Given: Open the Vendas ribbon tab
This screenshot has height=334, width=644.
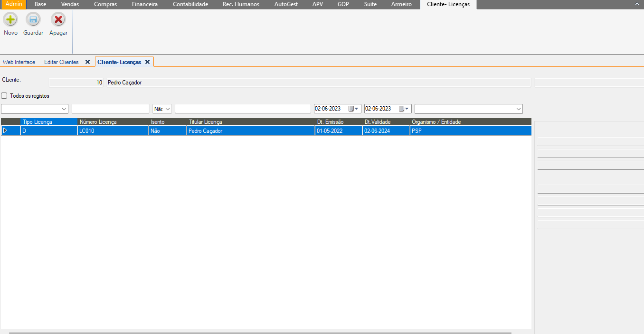Looking at the screenshot, I should tap(70, 4).
